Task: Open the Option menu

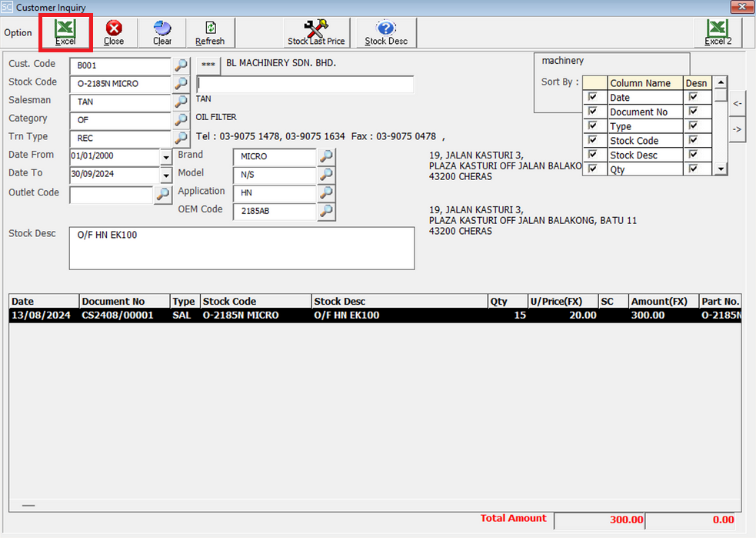Action: (x=18, y=33)
